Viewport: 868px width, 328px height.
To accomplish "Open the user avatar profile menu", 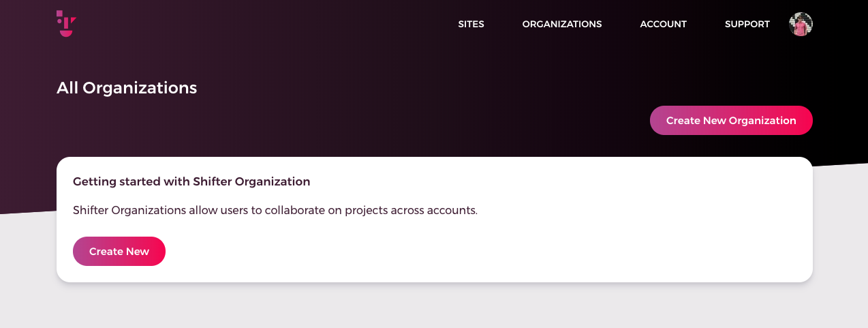I will [x=801, y=24].
